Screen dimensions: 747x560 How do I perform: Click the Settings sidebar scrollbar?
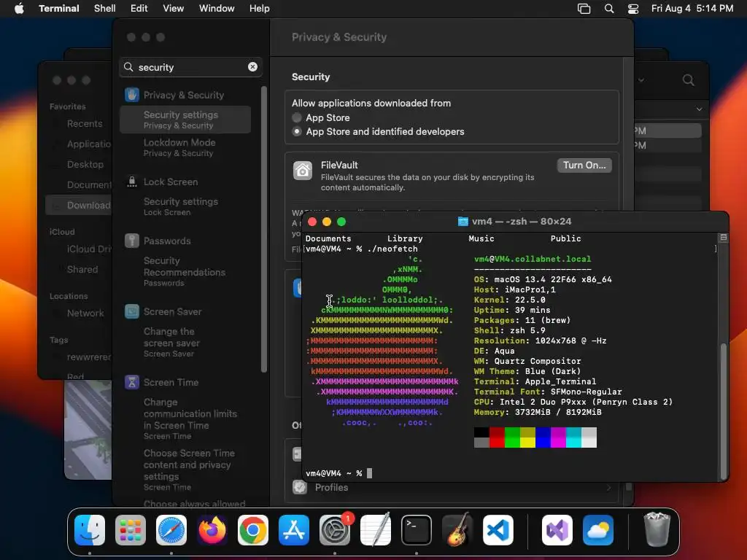click(264, 228)
